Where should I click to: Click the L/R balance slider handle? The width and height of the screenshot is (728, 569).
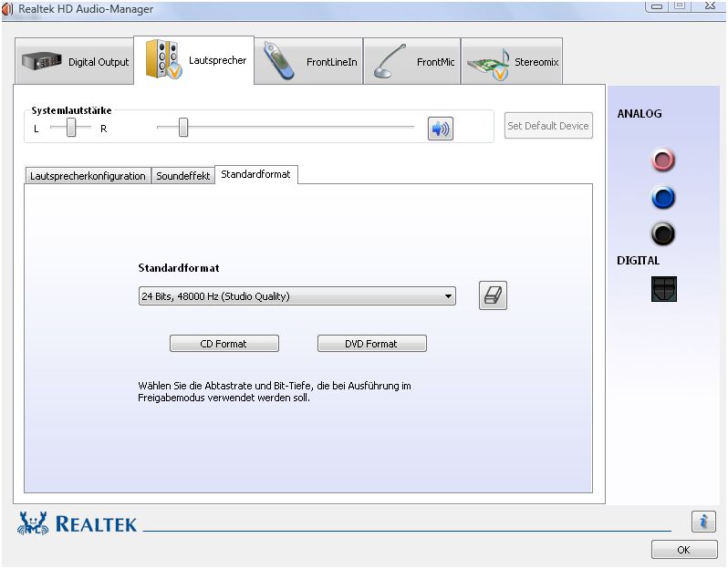coord(71,127)
